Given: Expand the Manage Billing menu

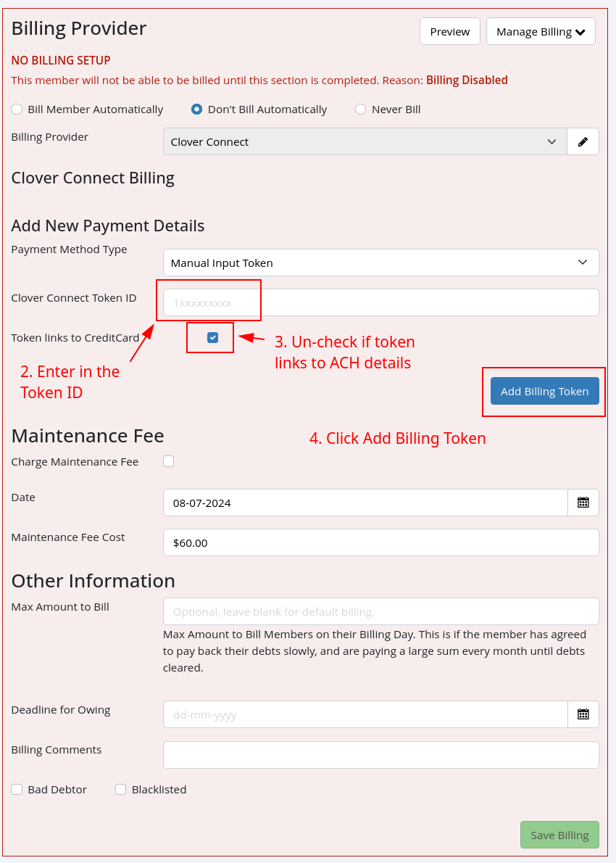Looking at the screenshot, I should click(x=541, y=31).
